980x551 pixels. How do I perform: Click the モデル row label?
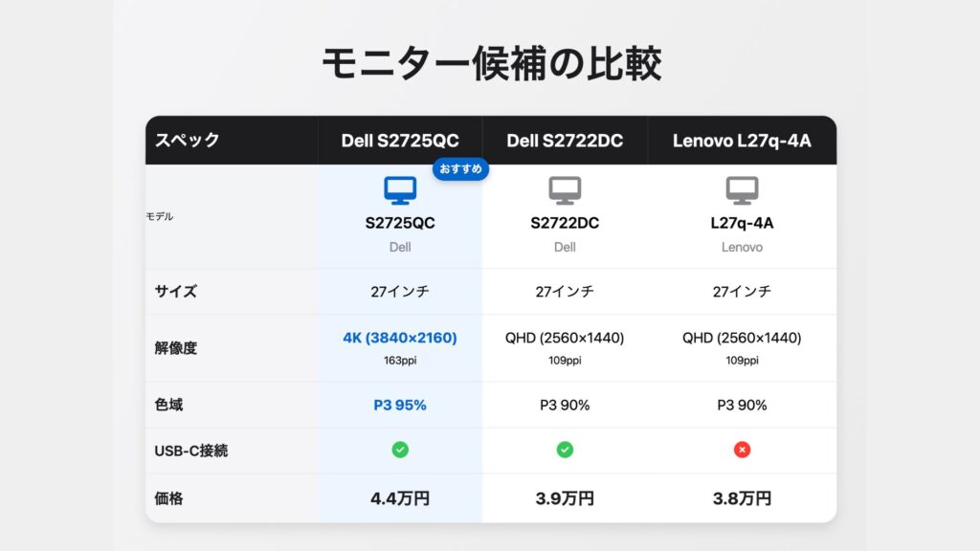pos(160,216)
